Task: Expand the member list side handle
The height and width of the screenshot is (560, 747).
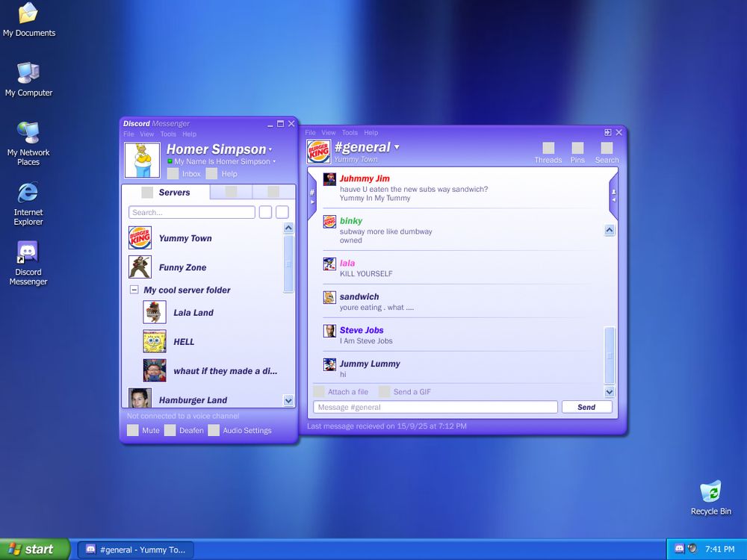Action: (614, 196)
